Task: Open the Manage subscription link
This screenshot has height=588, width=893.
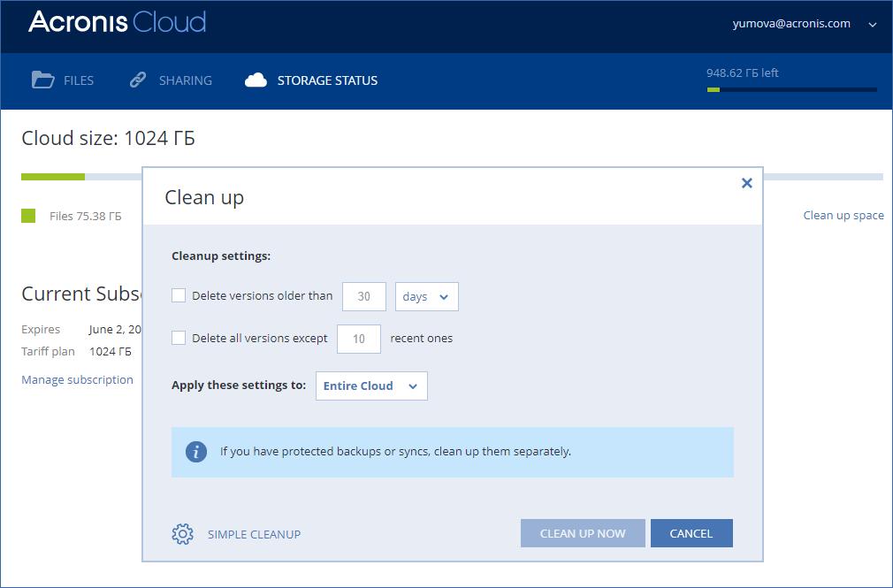Action: pyautogui.click(x=77, y=379)
